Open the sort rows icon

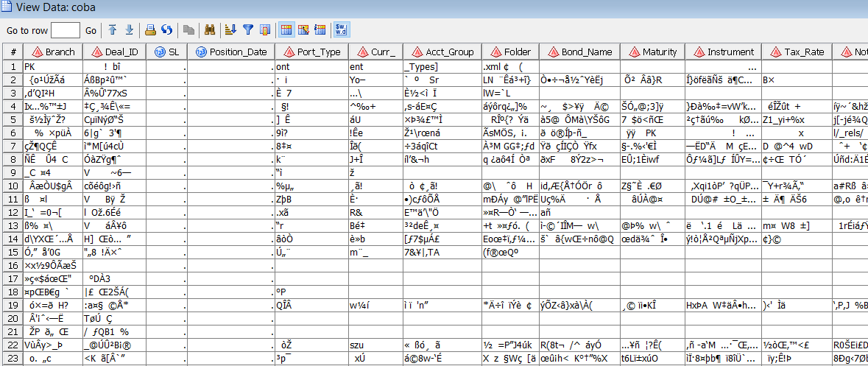231,30
